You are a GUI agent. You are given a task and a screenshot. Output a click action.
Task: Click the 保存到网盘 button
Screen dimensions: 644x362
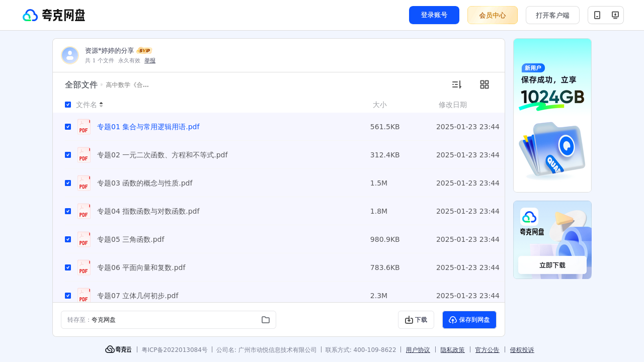(469, 320)
